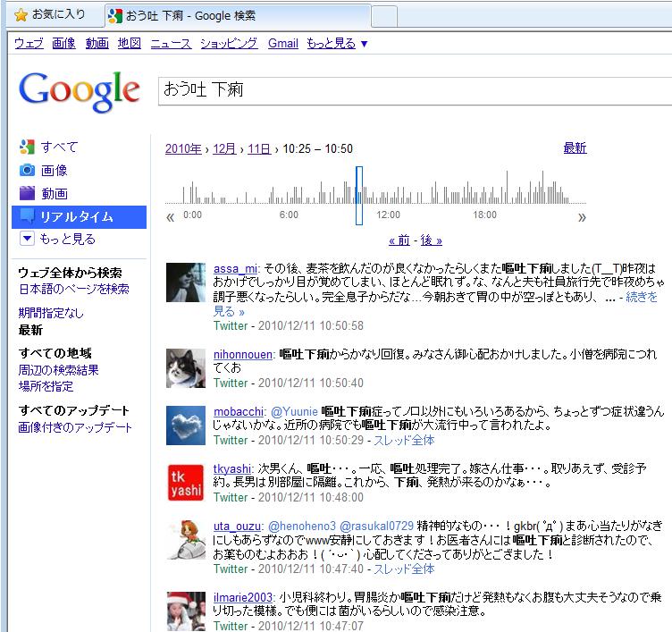Open tkyashi user profile link

[x=232, y=468]
